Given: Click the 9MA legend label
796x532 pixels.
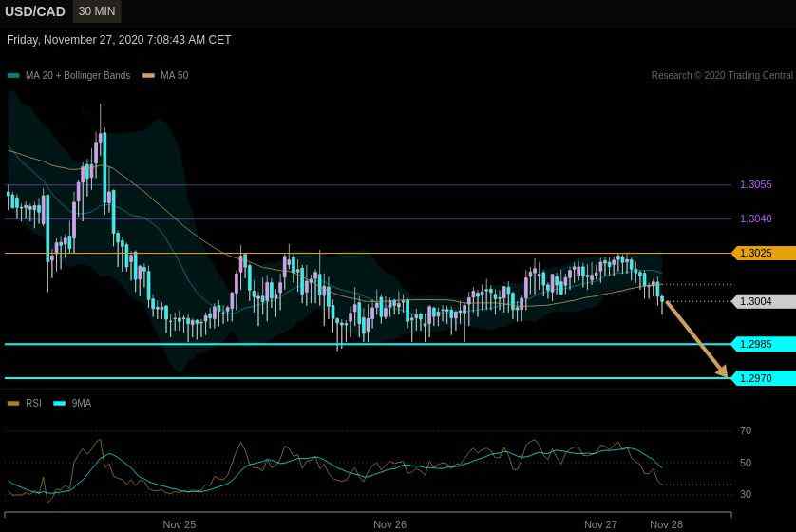Looking at the screenshot, I should tap(82, 404).
